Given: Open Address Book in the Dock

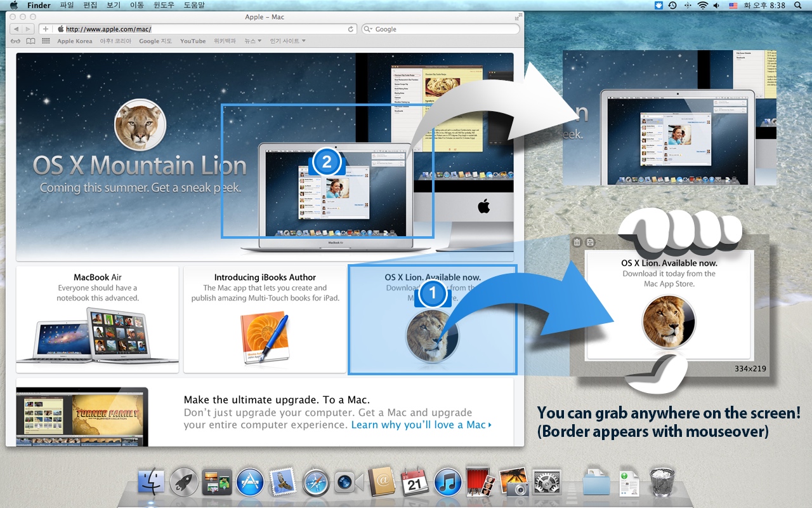Looking at the screenshot, I should coord(382,482).
